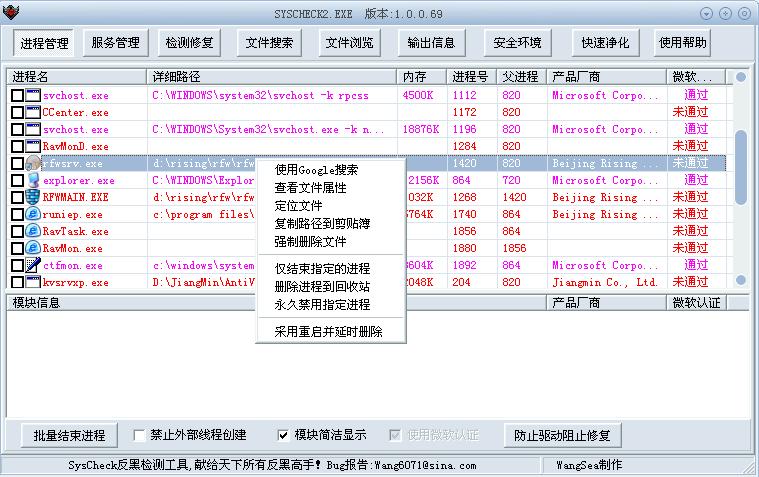
Task: Enable 禁止外部线程创建 checkbox
Action: [139, 435]
